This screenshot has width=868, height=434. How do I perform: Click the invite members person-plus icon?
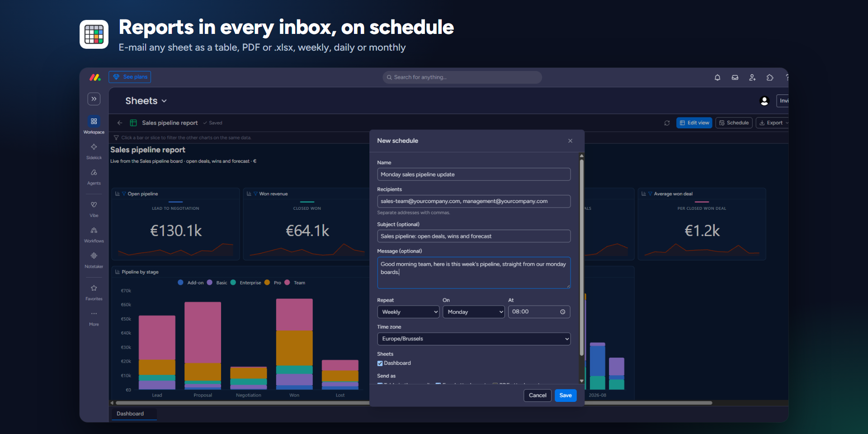click(752, 77)
